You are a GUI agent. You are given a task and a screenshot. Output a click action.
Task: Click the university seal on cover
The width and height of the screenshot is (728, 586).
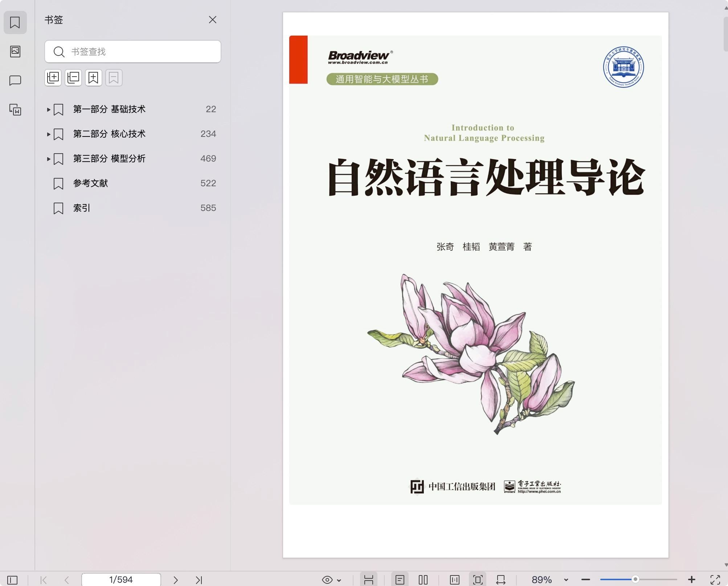pos(623,67)
